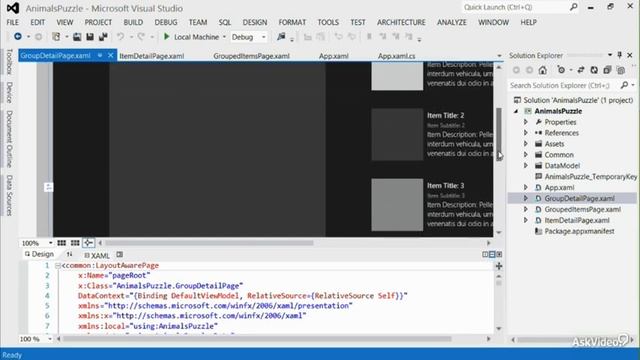The height and width of the screenshot is (360, 640).
Task: Click the Solution Explorer search magnifier icon
Action: tap(624, 85)
